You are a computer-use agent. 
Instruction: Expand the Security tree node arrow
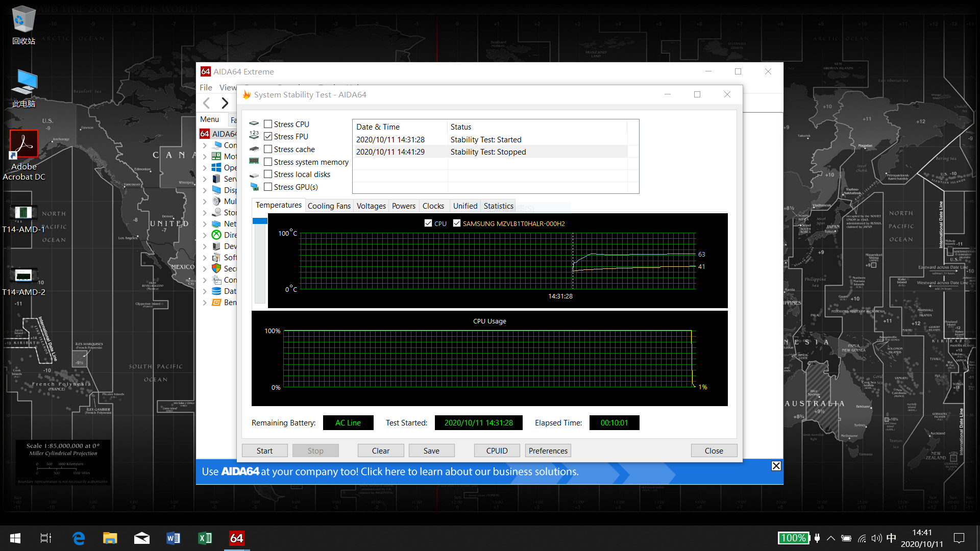pyautogui.click(x=205, y=268)
